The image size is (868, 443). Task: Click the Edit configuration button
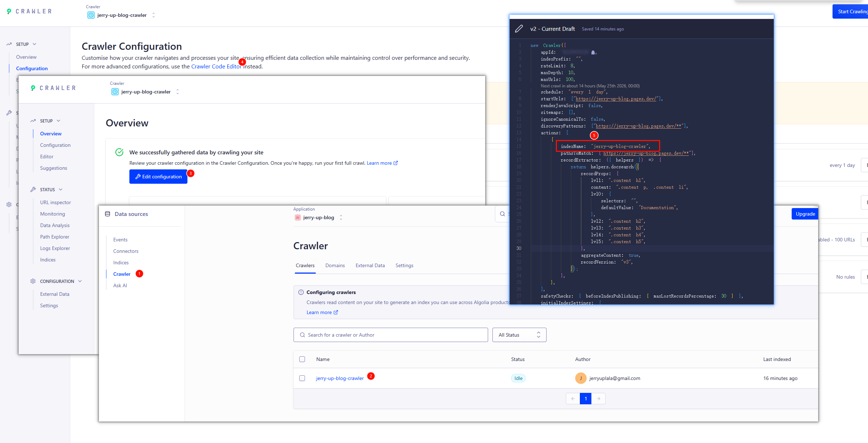click(x=158, y=177)
